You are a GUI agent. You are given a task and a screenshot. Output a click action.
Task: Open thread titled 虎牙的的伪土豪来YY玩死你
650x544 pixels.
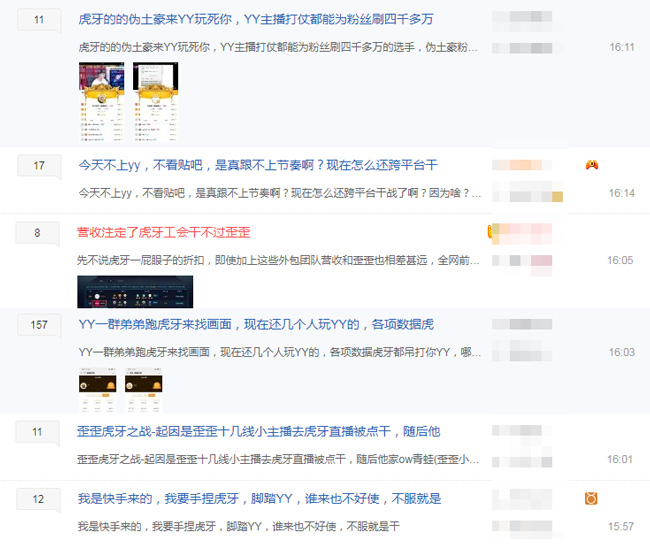tap(256, 19)
